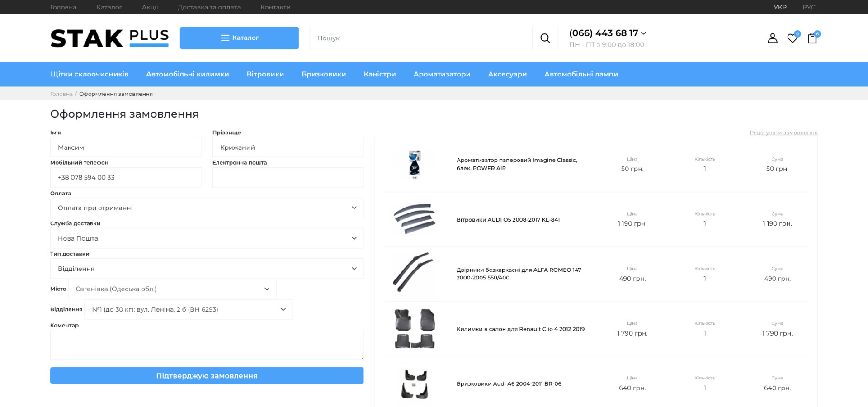
Task: Click the blue Каталог button
Action: click(x=239, y=38)
